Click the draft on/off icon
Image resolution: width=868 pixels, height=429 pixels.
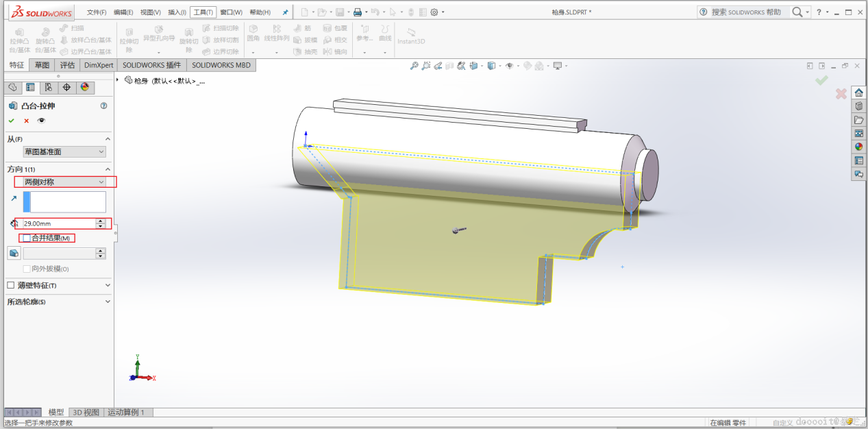[x=14, y=253]
